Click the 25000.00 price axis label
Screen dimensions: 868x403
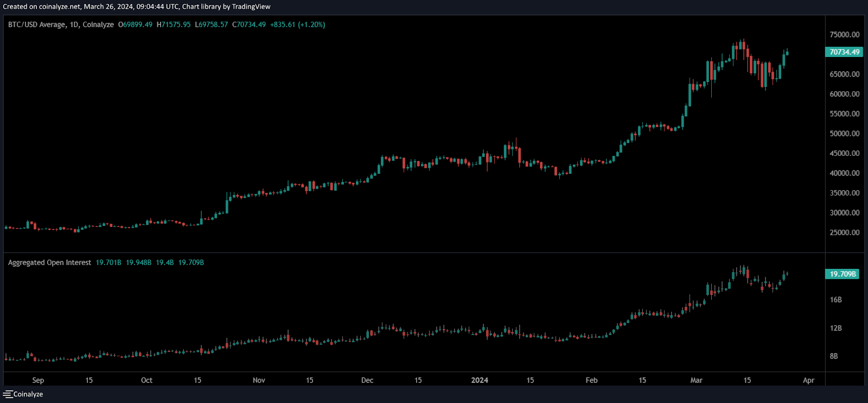coord(844,232)
